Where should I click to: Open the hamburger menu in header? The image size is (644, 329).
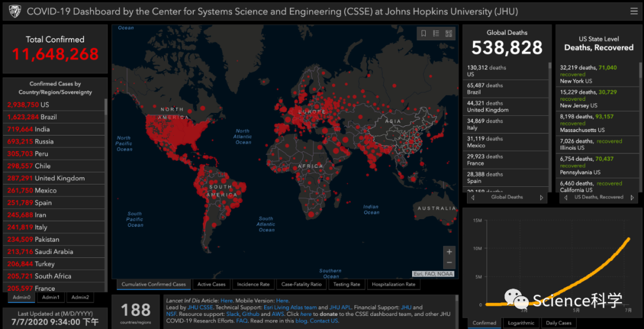click(x=634, y=11)
